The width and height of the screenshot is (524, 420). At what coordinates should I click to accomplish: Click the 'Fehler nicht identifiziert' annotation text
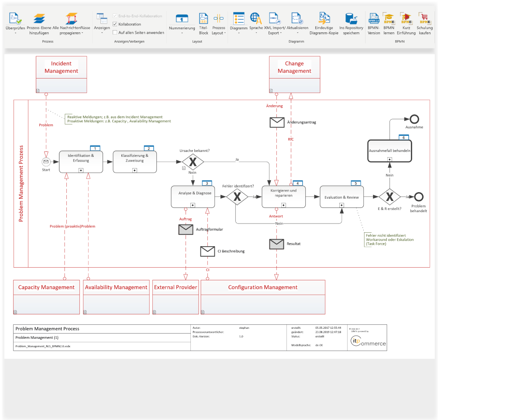tap(390, 240)
